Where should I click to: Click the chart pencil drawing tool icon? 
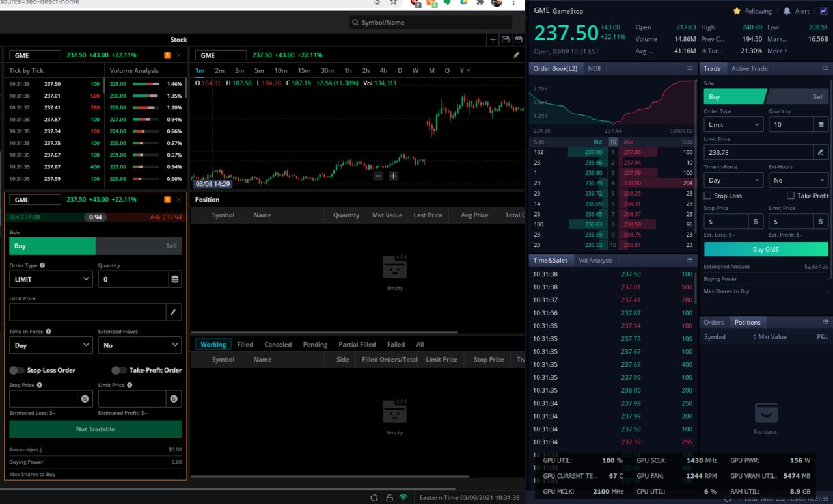(517, 55)
